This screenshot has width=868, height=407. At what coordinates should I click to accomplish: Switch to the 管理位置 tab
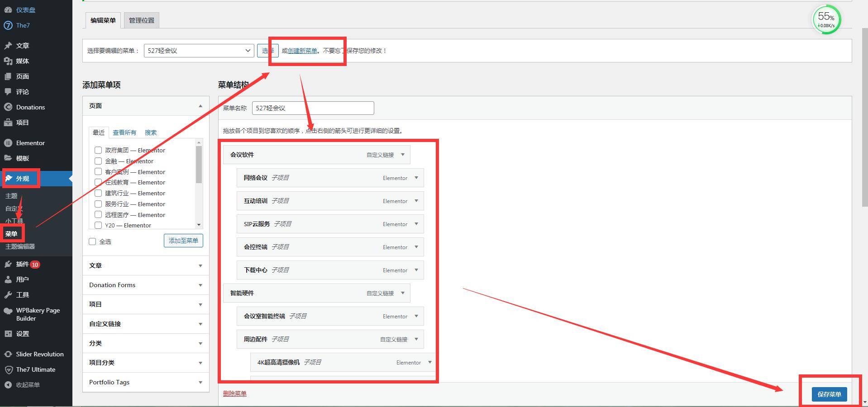point(141,20)
